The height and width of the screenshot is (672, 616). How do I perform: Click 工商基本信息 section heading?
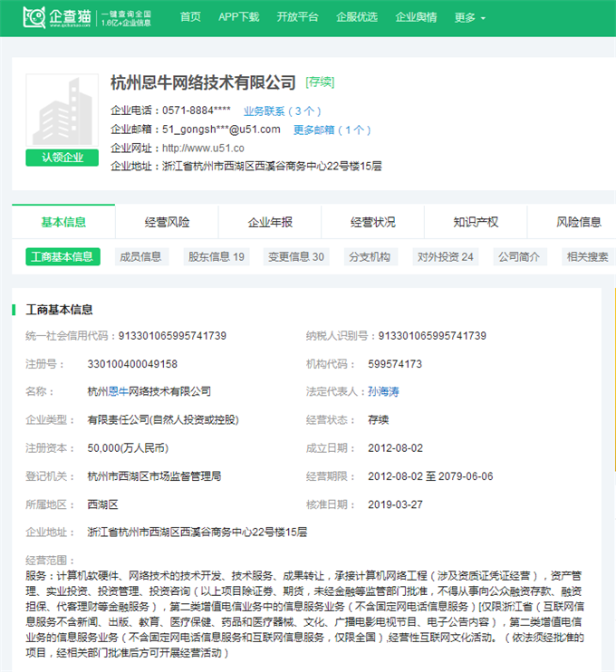59,310
